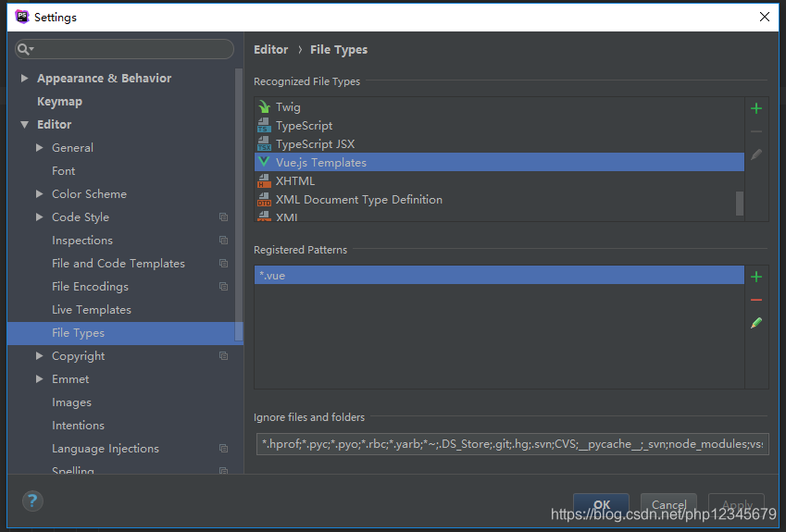Click the Cancel button
Image resolution: width=786 pixels, height=532 pixels.
pyautogui.click(x=668, y=504)
